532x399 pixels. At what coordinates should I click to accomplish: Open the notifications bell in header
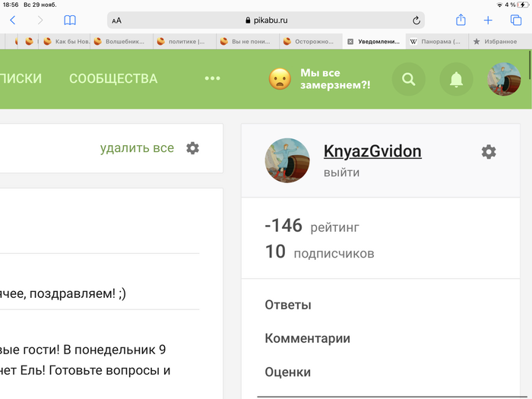tap(456, 79)
